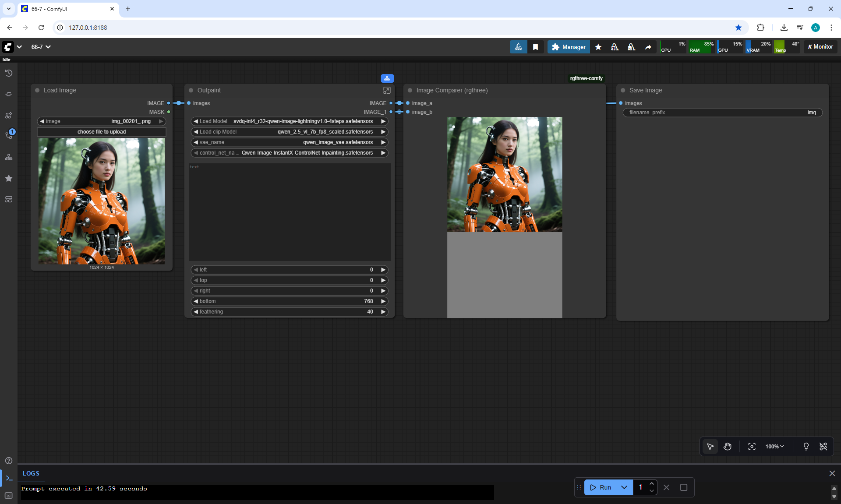Click the fit view icon
Screen dimensions: 841x504
pos(752,446)
